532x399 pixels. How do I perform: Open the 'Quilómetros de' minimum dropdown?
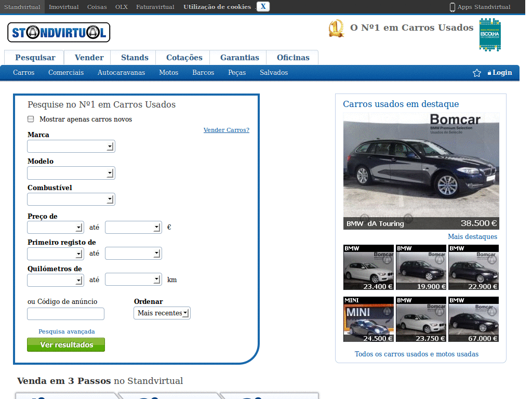[56, 280]
